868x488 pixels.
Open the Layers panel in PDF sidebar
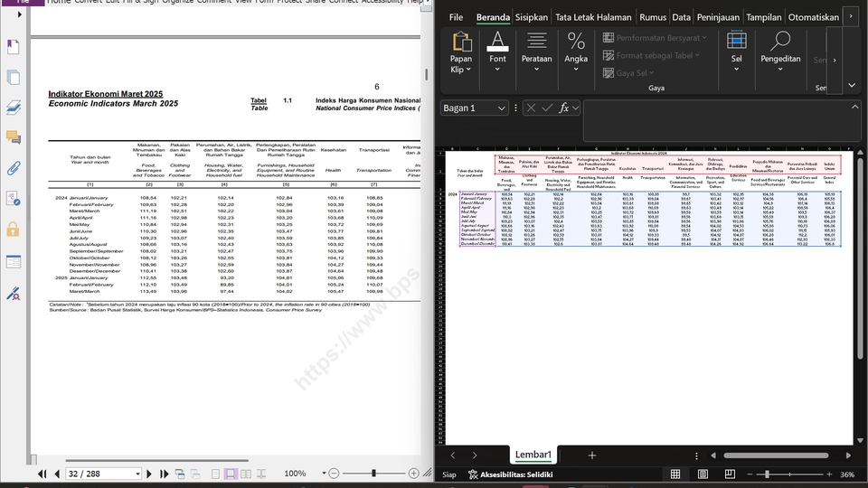click(x=14, y=108)
